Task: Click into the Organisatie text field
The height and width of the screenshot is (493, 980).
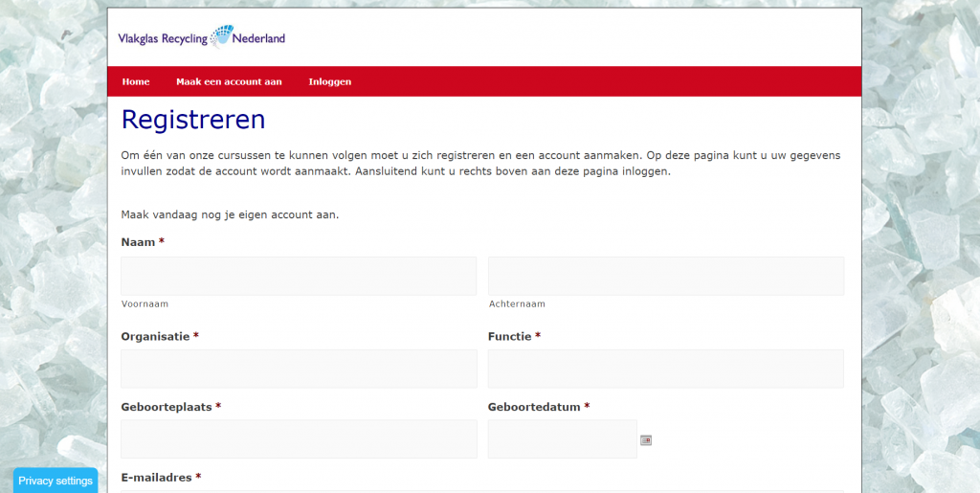Action: click(x=299, y=369)
